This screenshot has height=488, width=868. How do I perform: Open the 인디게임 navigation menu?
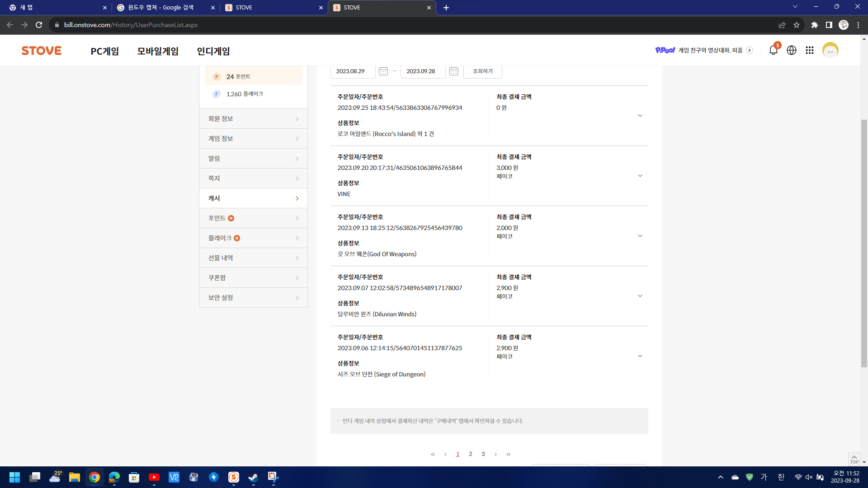[x=213, y=51]
